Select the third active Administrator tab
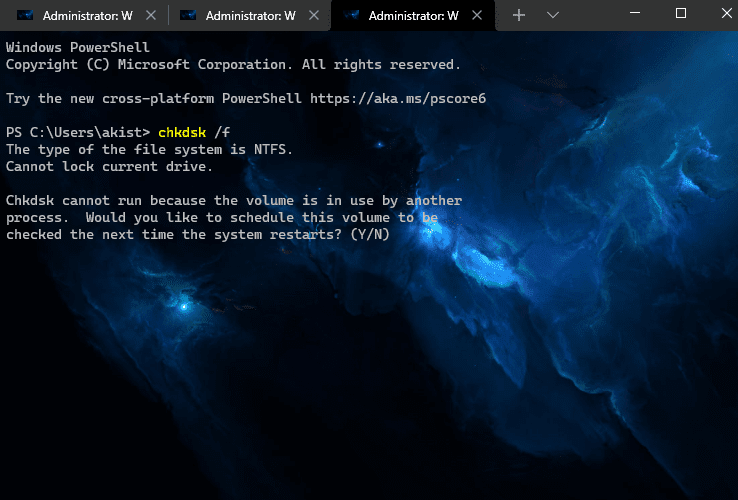The image size is (738, 500). tap(413, 16)
